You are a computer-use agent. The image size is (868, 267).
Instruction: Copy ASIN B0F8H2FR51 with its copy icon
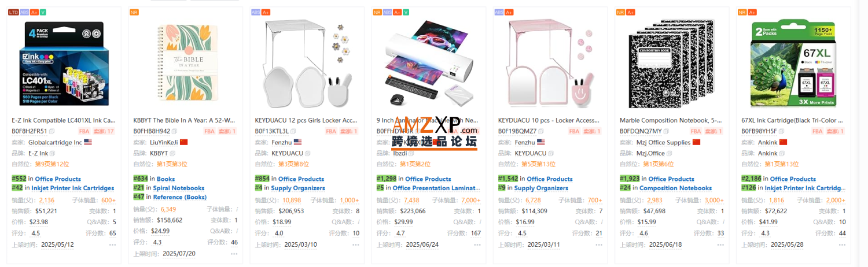coord(52,131)
